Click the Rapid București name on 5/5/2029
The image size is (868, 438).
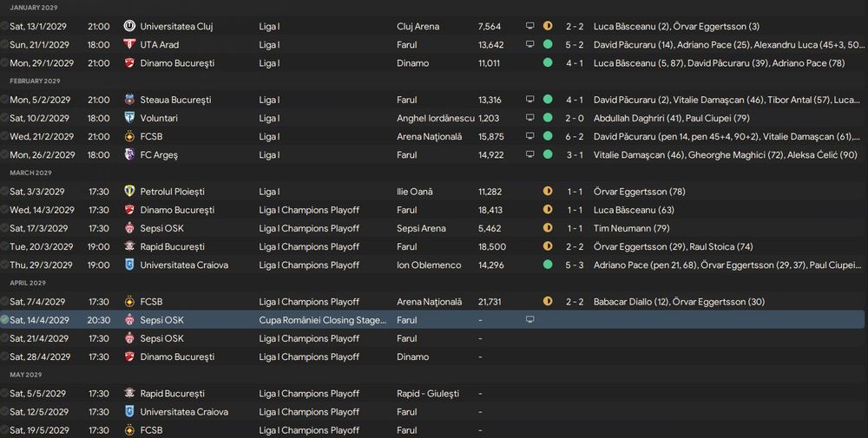click(x=172, y=393)
